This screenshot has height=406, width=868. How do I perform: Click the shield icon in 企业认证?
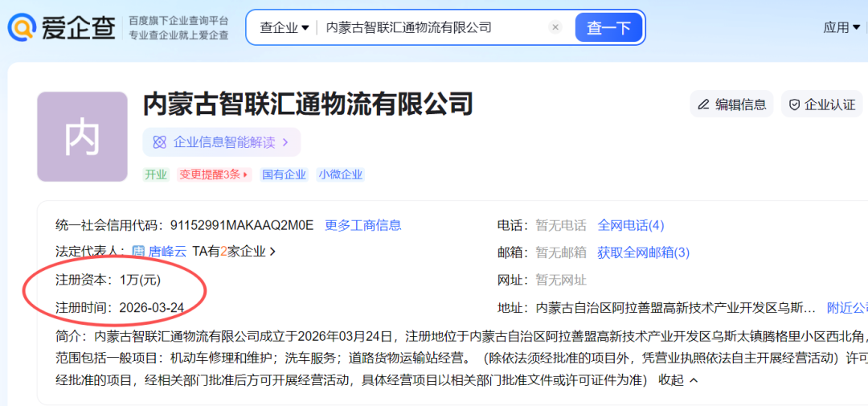pyautogui.click(x=794, y=105)
